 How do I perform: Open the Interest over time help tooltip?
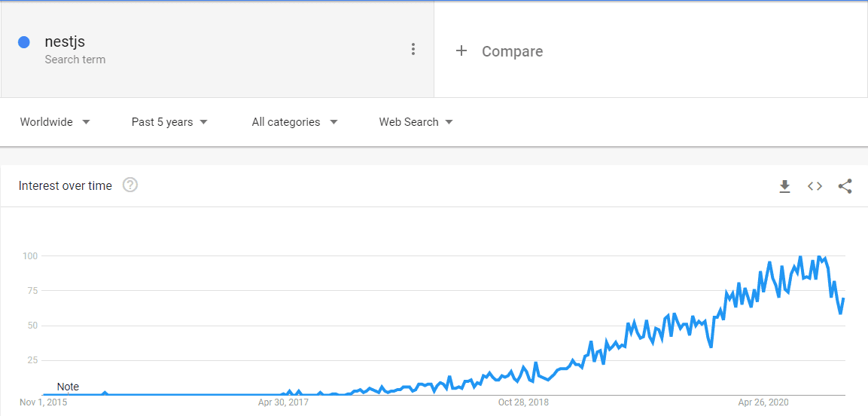pyautogui.click(x=130, y=185)
